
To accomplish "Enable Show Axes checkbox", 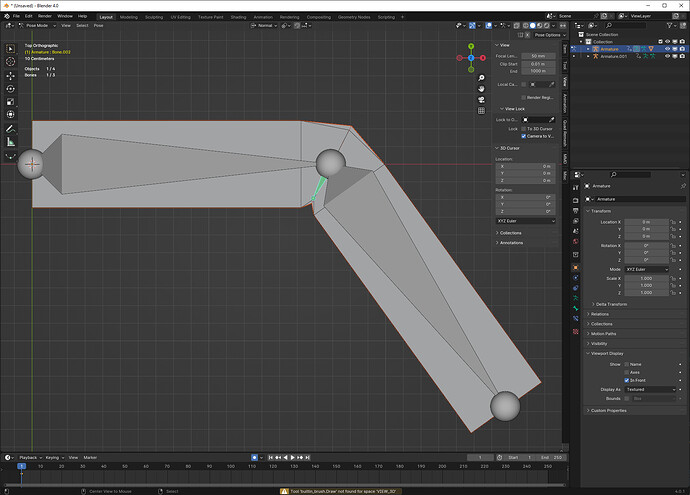I will coord(627,372).
